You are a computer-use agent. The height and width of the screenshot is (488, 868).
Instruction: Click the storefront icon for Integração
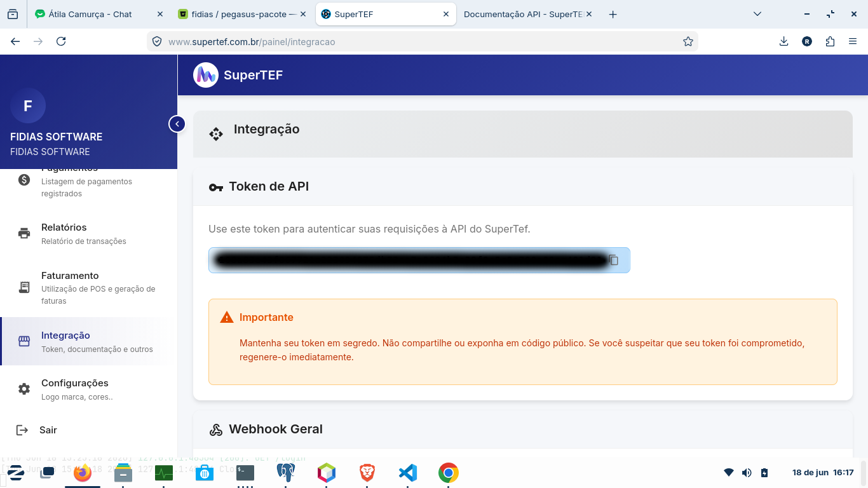24,341
